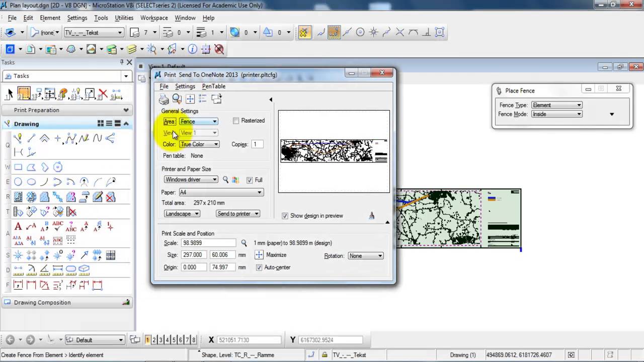
Task: Click the printer driver search magnifier icon
Action: 226,179
